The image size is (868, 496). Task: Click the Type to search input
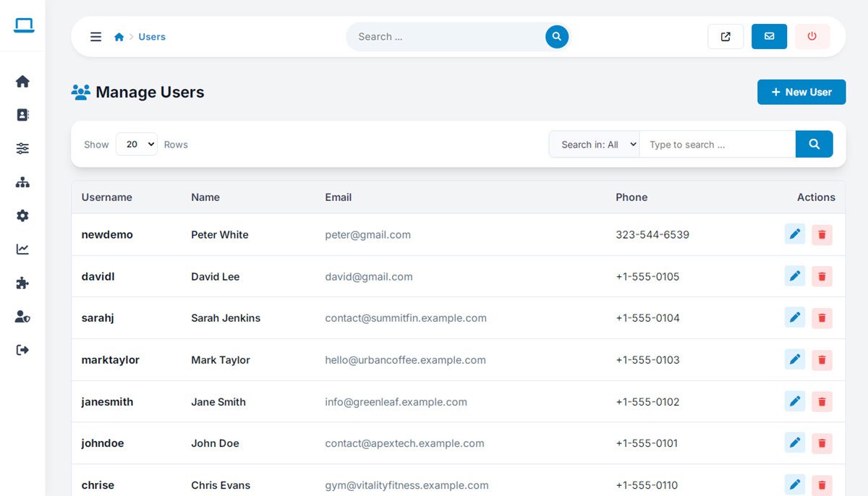[x=718, y=145]
